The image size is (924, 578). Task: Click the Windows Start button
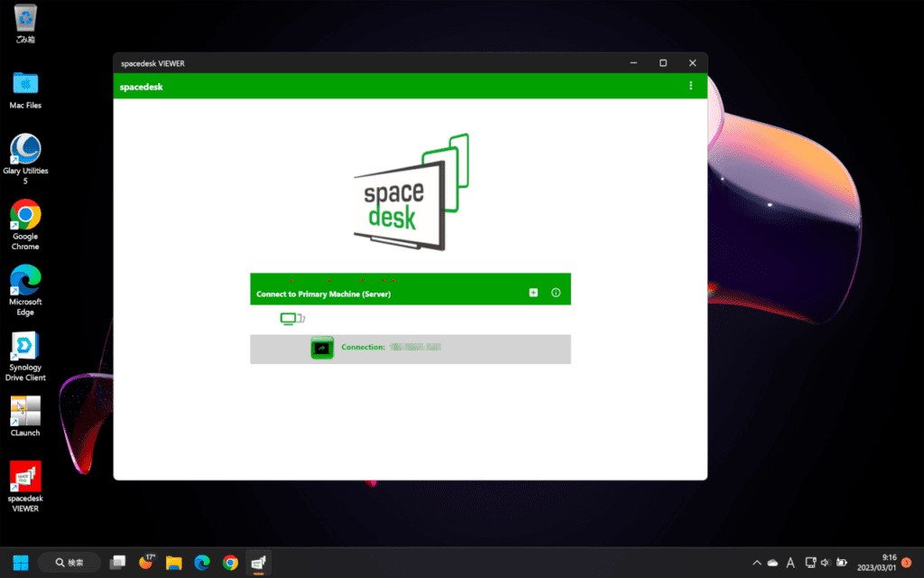click(20, 563)
